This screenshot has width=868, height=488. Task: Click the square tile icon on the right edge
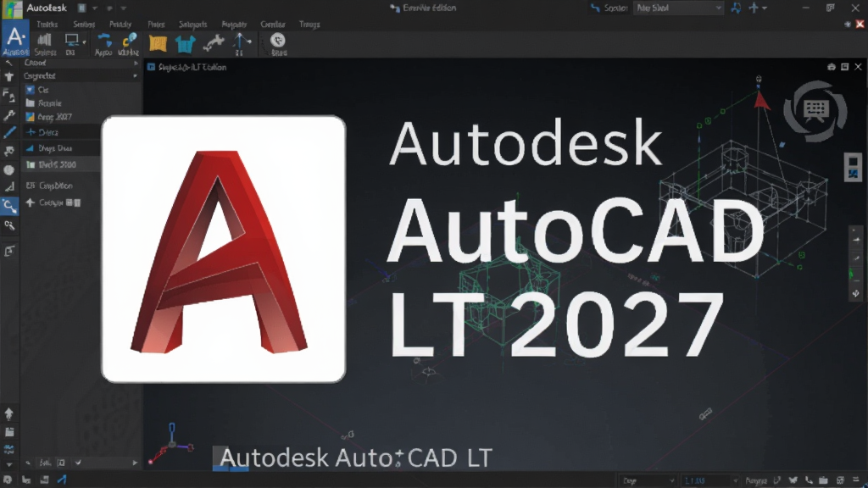tap(853, 168)
